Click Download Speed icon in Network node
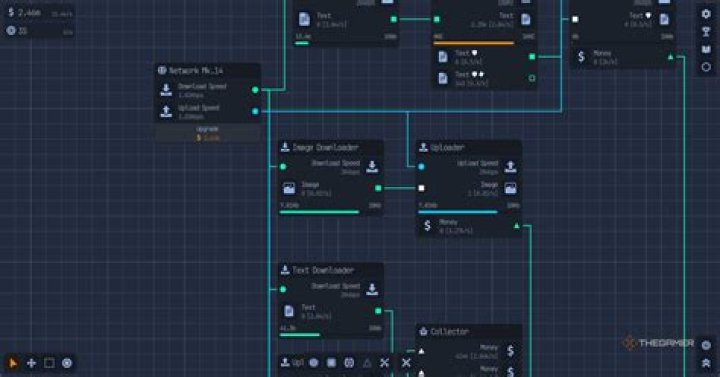 (x=166, y=90)
